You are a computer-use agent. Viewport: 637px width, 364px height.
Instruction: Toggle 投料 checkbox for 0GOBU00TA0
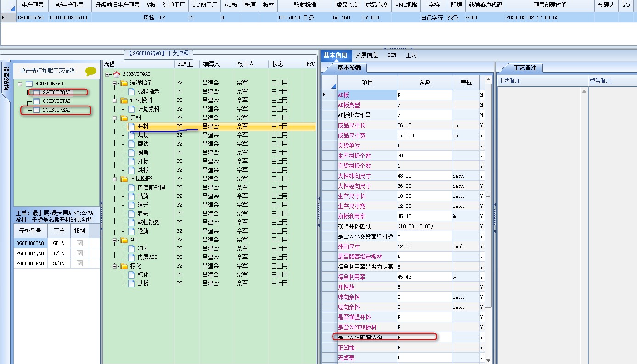point(80,243)
